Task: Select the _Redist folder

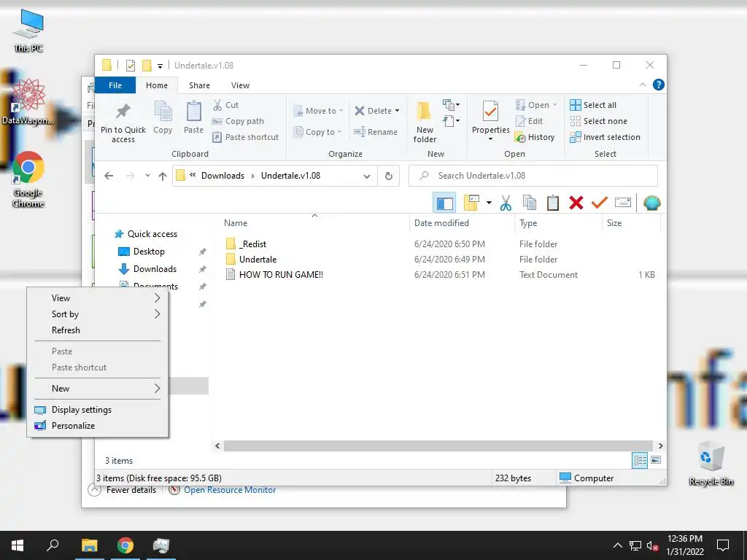Action: click(x=252, y=244)
